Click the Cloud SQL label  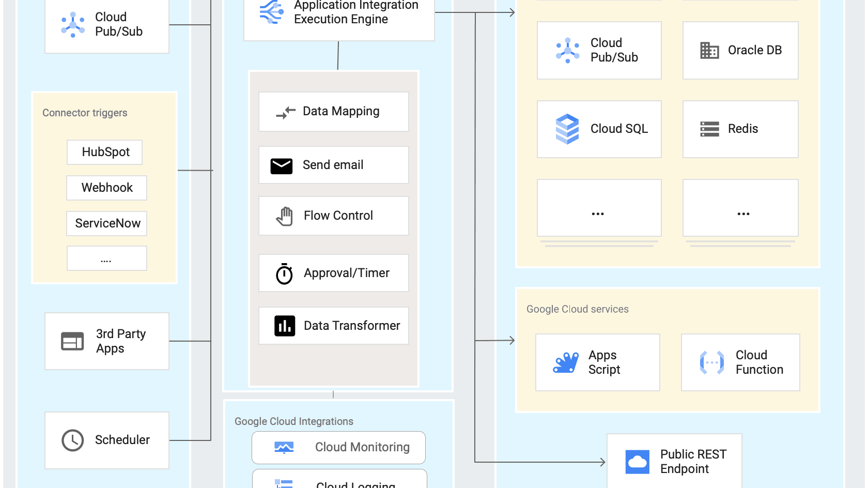click(619, 129)
